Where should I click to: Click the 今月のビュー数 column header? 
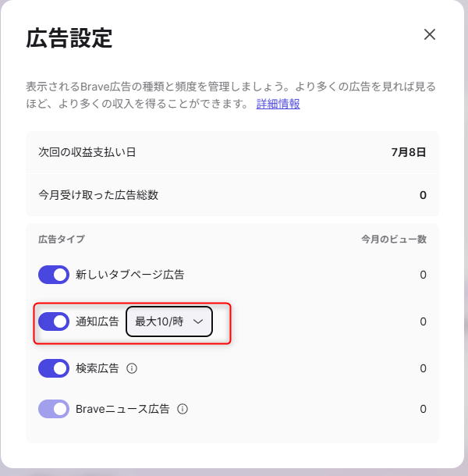click(393, 239)
